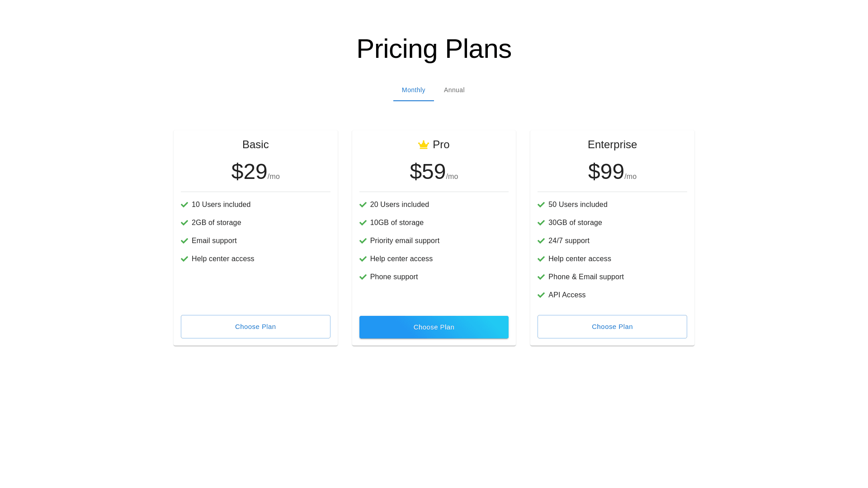The width and height of the screenshot is (868, 488).
Task: Click the Enterprise plan title
Action: click(x=612, y=145)
